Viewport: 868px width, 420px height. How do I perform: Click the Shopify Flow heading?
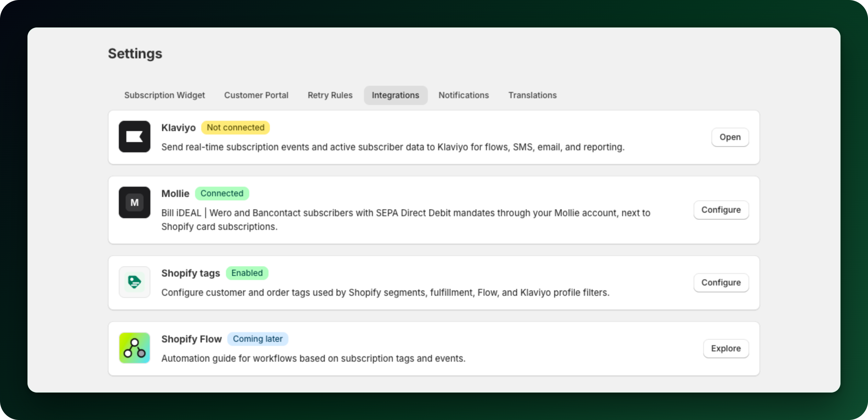click(192, 339)
